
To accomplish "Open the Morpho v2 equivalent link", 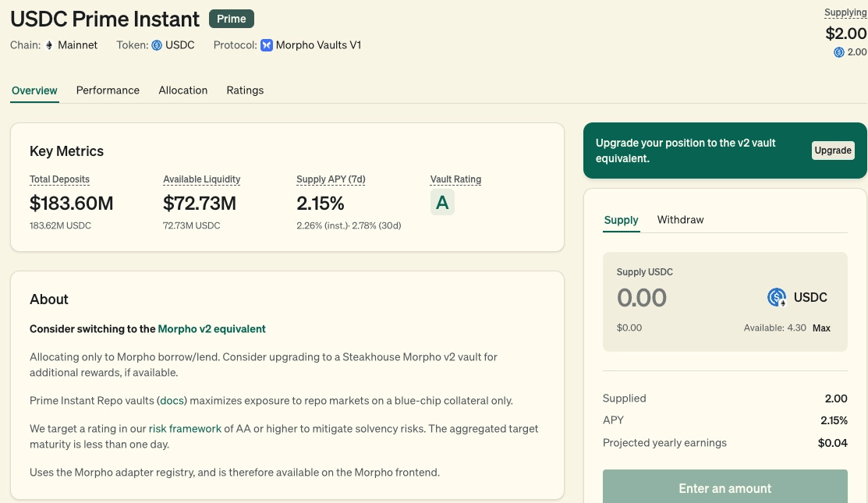I will [x=211, y=328].
